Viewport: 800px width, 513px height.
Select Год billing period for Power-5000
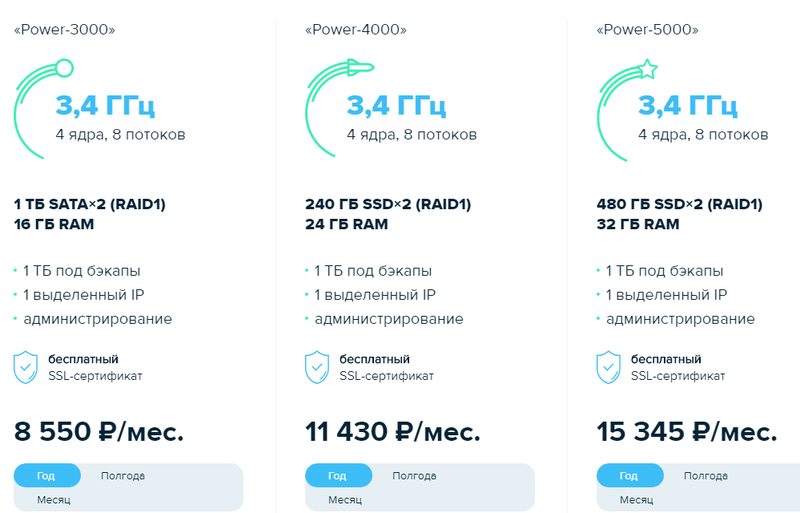coord(629,476)
